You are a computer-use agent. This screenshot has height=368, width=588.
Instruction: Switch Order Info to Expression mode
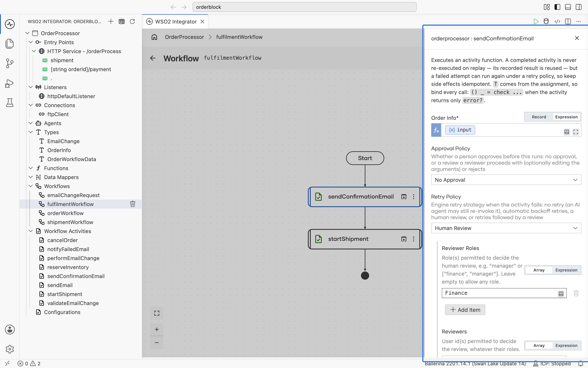click(x=566, y=117)
